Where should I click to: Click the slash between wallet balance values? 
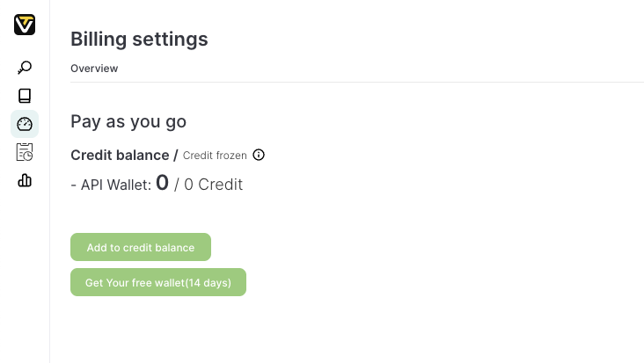(177, 185)
